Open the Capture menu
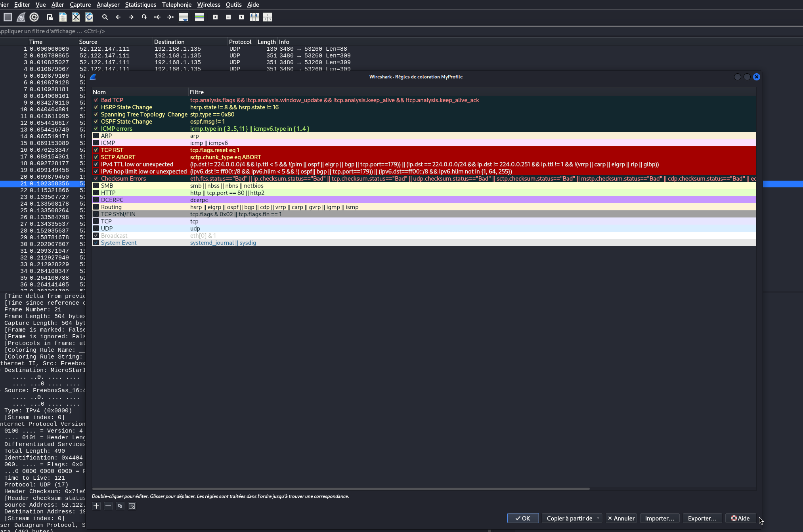Screen dimensions: 803x532 (x=80, y=5)
